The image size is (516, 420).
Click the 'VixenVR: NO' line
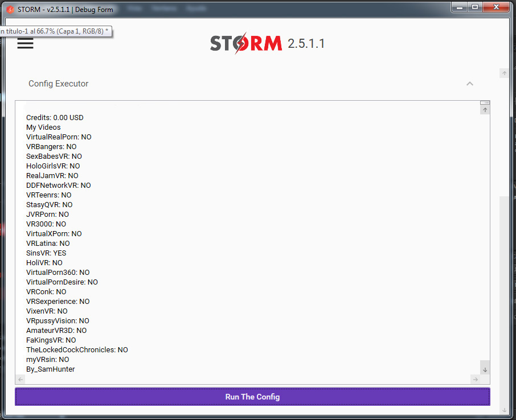pyautogui.click(x=47, y=311)
